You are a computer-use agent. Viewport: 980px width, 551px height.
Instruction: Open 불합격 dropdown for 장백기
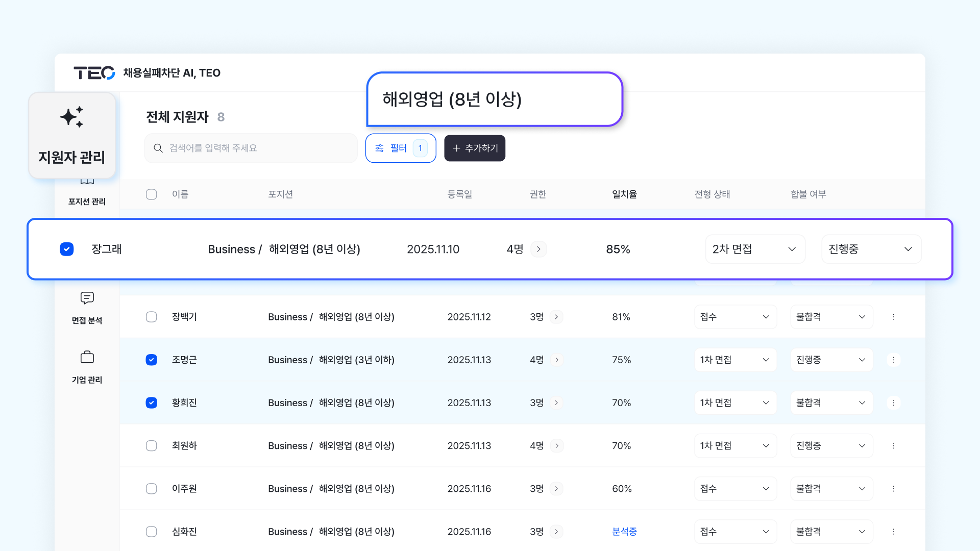(831, 317)
